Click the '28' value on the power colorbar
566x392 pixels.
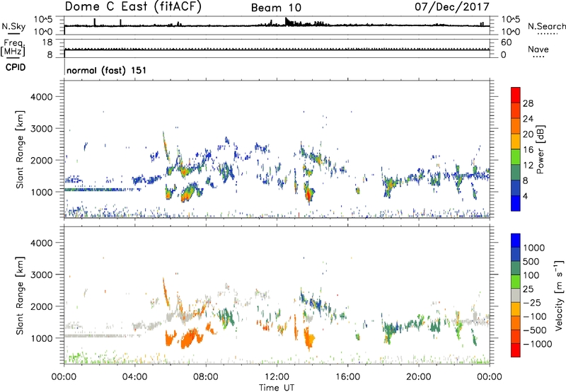point(528,103)
